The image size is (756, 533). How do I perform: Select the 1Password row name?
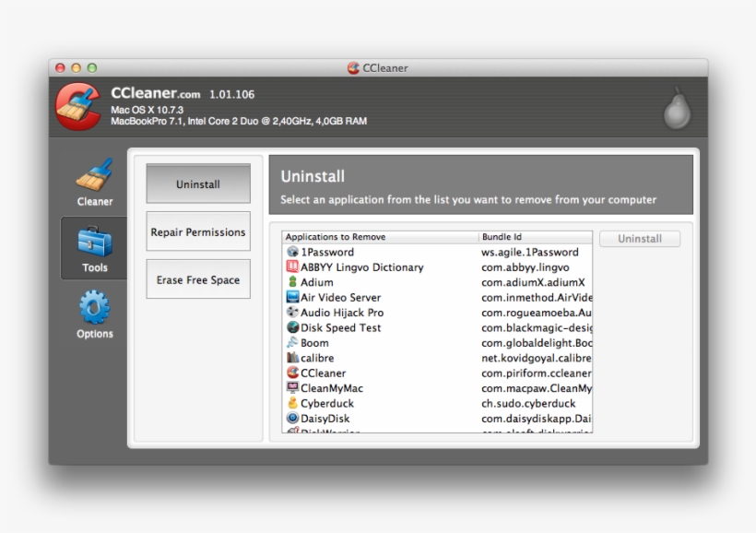click(327, 253)
